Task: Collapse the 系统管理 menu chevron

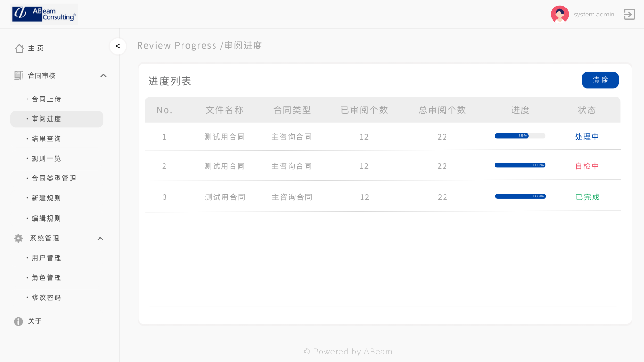Action: tap(100, 239)
